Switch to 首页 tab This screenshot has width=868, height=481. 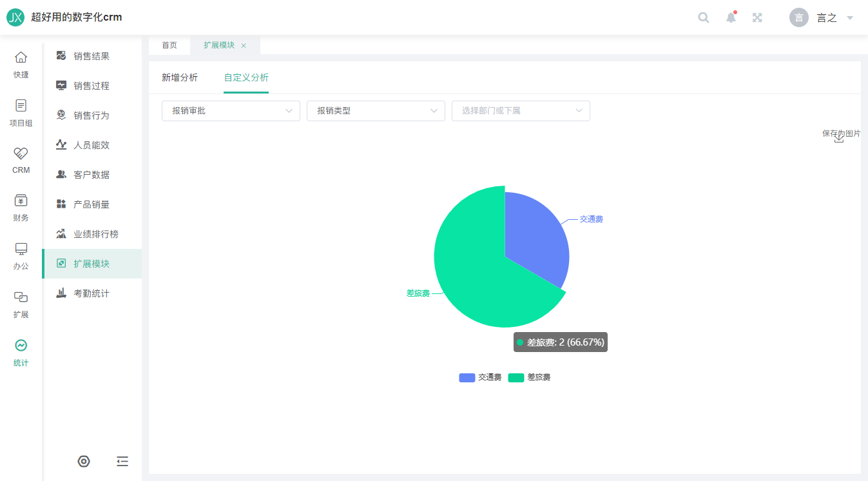click(x=169, y=45)
